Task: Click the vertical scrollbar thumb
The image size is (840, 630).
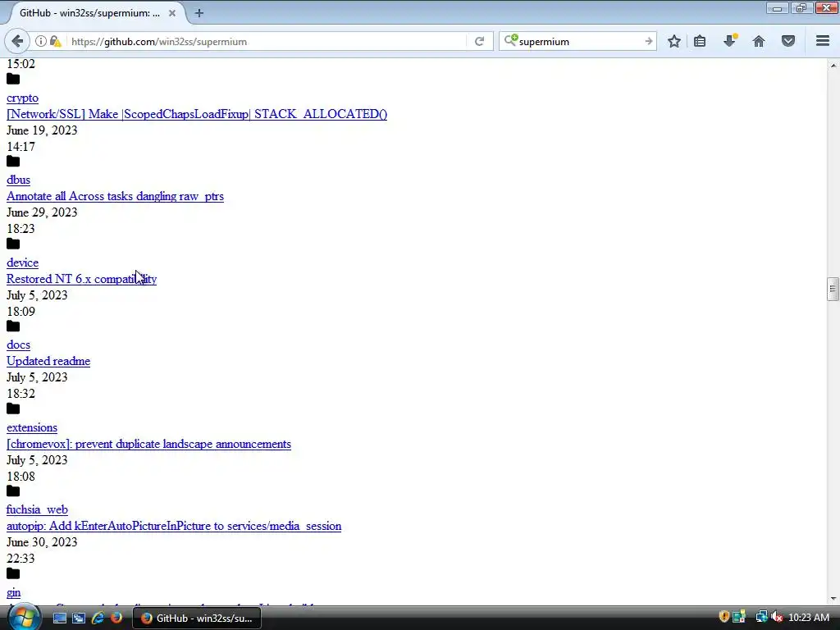Action: (x=833, y=290)
